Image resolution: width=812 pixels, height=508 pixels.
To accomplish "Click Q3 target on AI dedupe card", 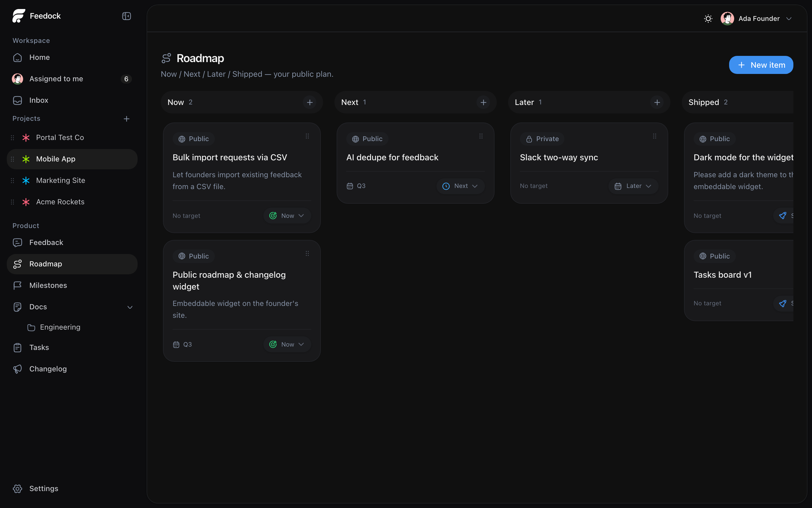I will [x=356, y=186].
